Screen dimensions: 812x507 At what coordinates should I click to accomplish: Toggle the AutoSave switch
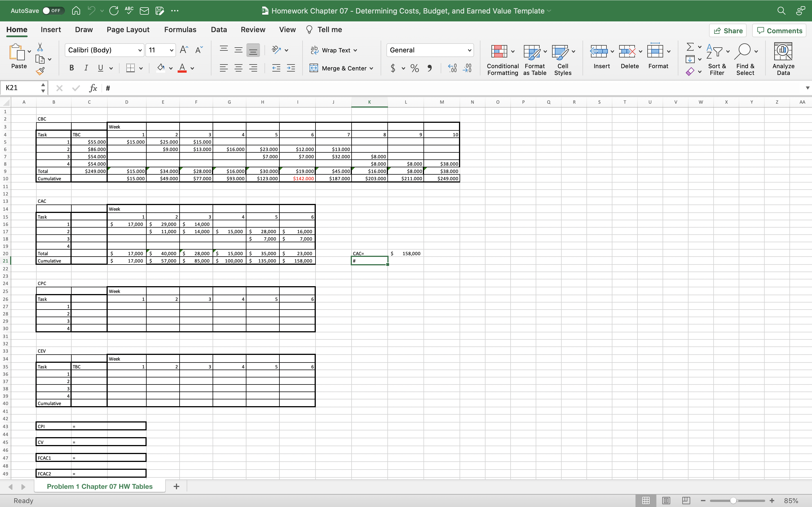53,11
